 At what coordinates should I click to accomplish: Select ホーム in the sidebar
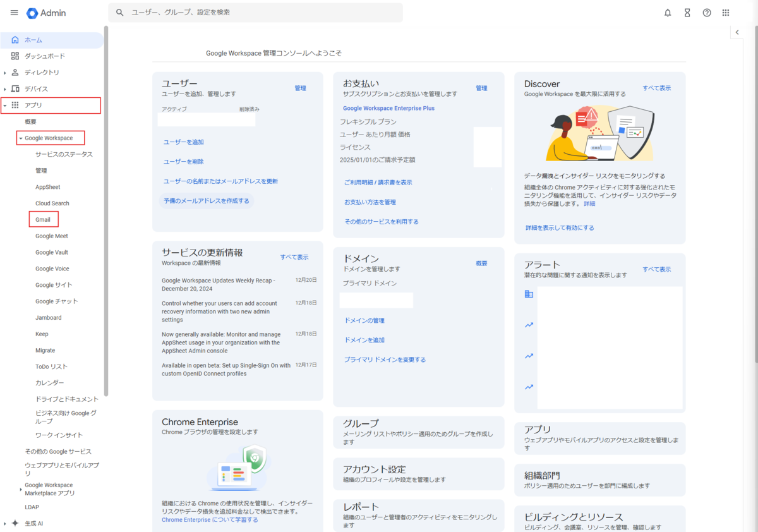pyautogui.click(x=52, y=40)
